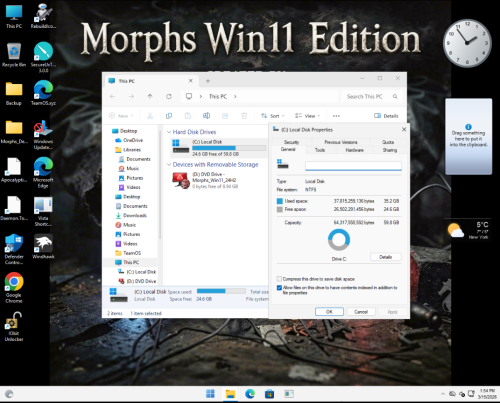Switch to the Tools tab
The height and width of the screenshot is (403, 500).
(320, 150)
